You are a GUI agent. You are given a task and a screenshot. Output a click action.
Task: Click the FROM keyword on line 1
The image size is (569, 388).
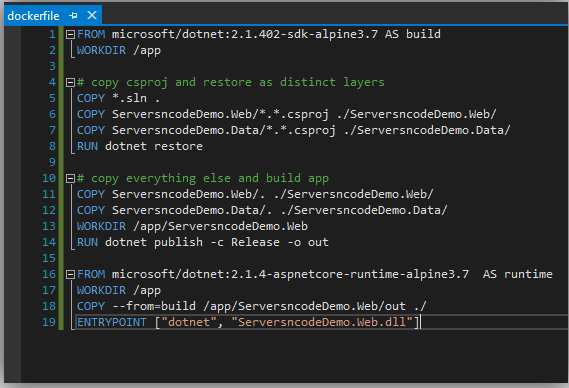pyautogui.click(x=91, y=34)
